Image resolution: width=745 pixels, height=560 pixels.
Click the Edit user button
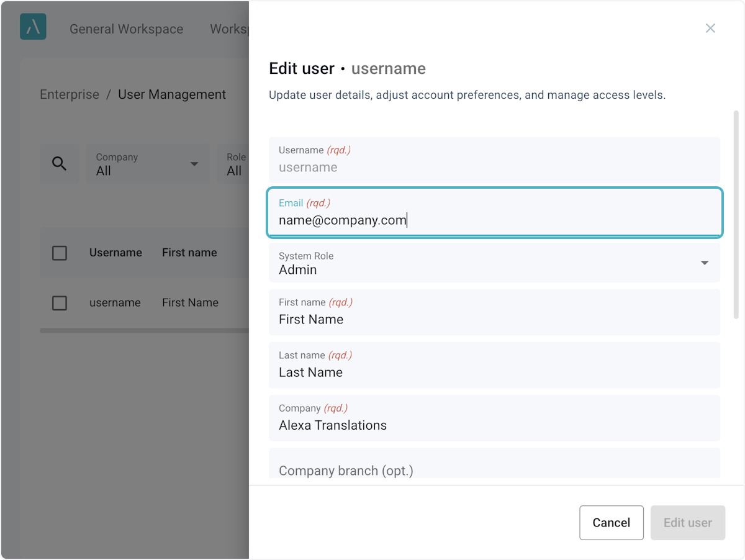(687, 523)
